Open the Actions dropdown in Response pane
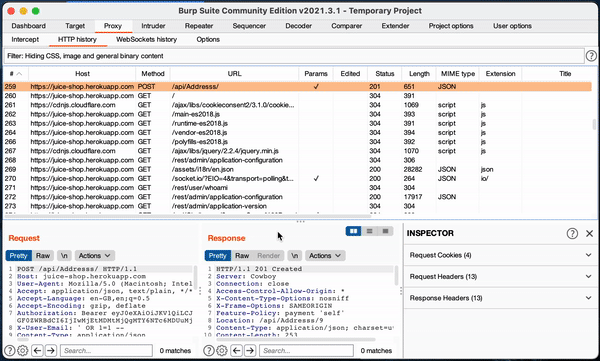 325,255
